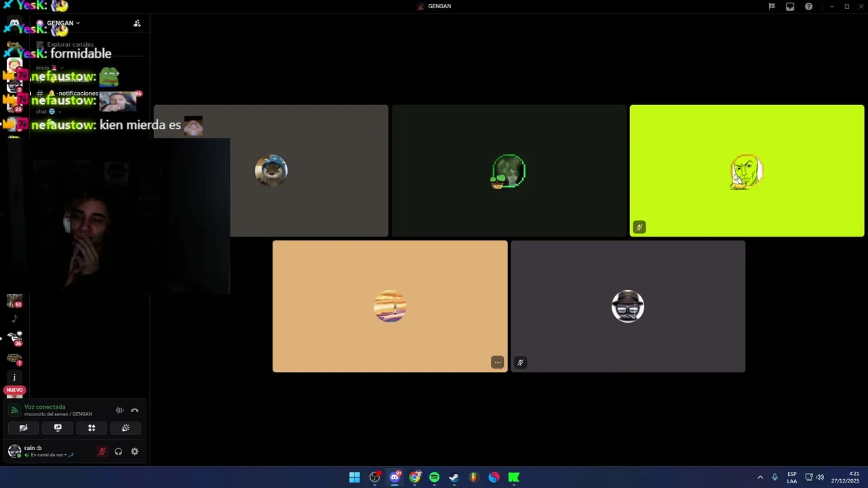Select the otter avatar participant tile
The height and width of the screenshot is (488, 868).
(271, 171)
